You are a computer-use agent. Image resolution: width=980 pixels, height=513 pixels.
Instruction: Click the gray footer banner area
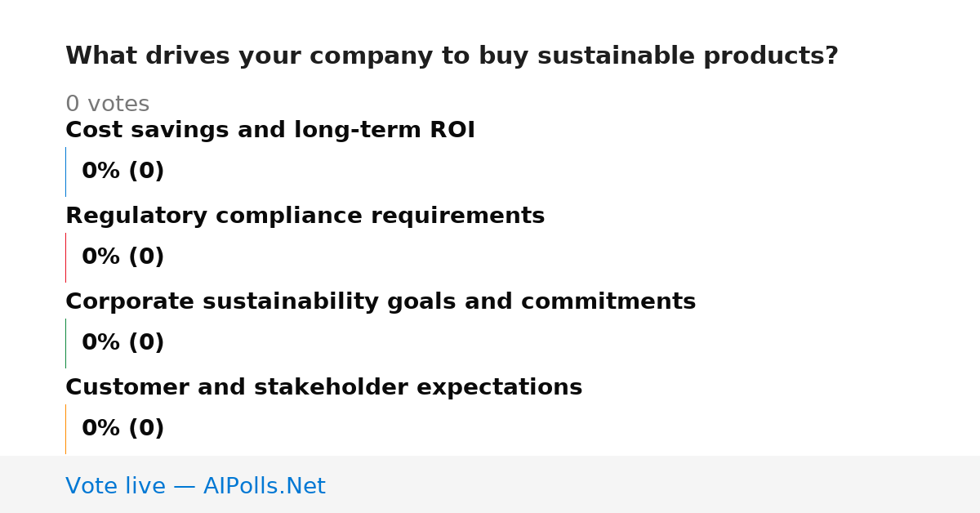(x=490, y=484)
